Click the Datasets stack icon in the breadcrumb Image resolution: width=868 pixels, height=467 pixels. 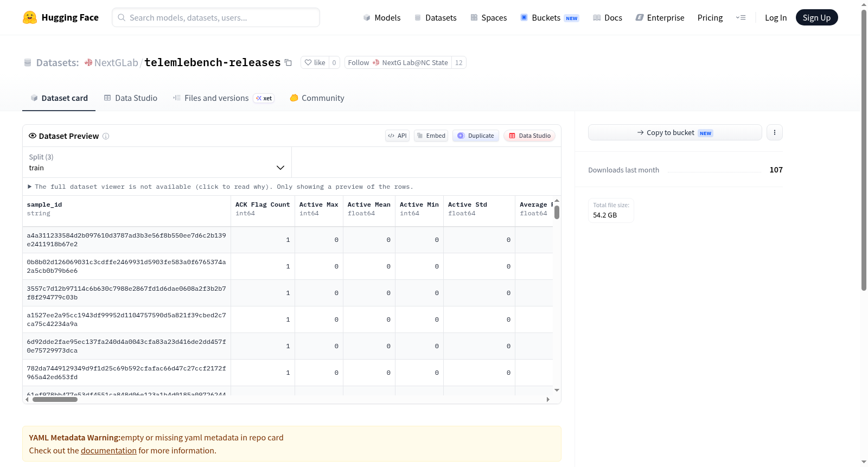click(x=28, y=63)
